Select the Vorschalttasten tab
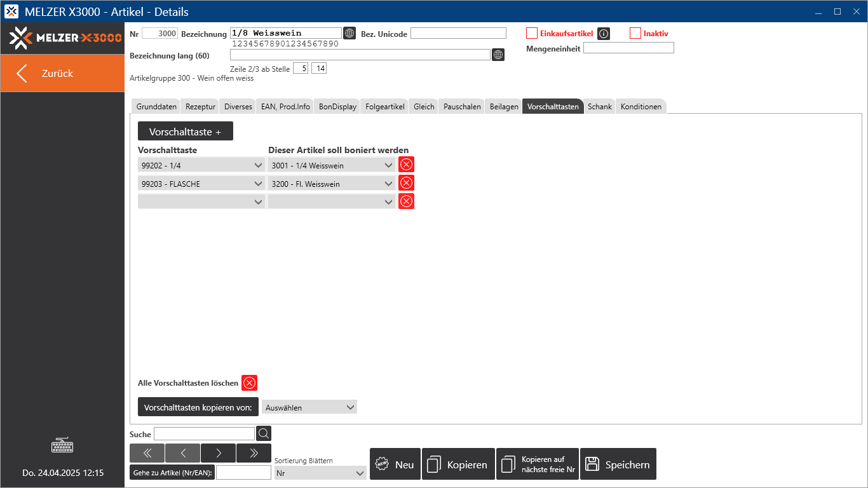 pyautogui.click(x=553, y=107)
